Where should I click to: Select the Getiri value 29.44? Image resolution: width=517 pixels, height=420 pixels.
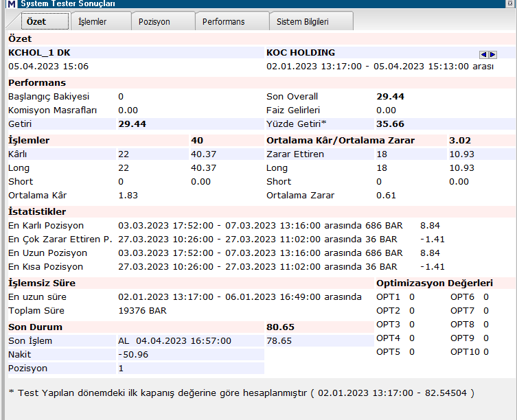tap(133, 124)
